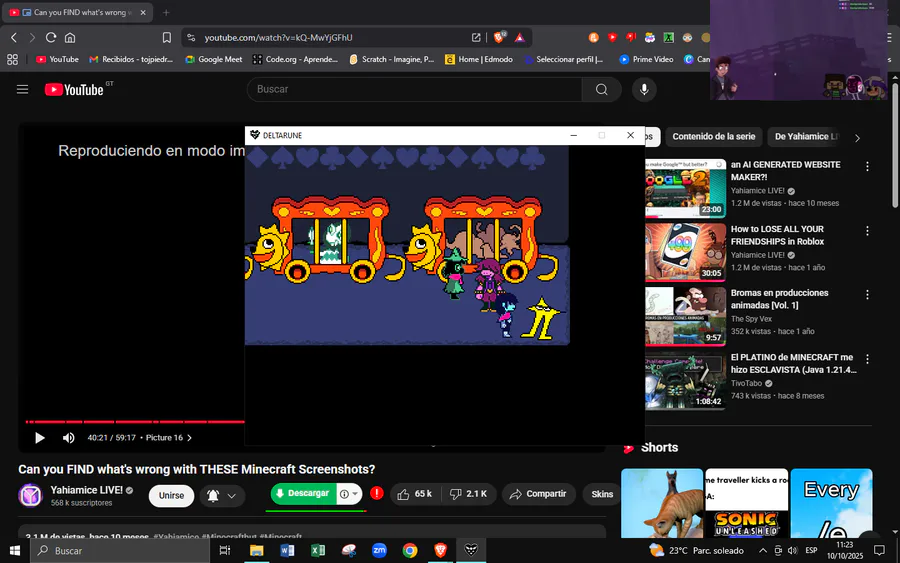Go back with the browser back arrow
The width and height of the screenshot is (900, 563).
tap(14, 37)
